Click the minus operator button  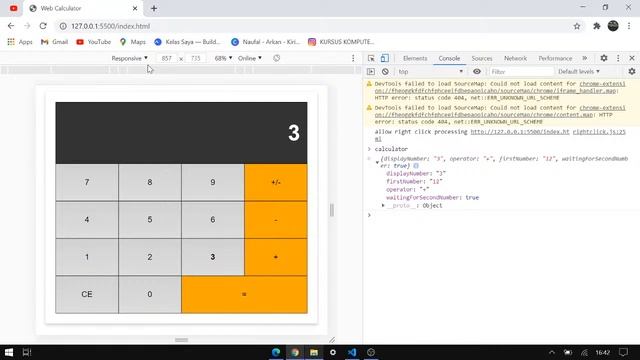pyautogui.click(x=276, y=220)
